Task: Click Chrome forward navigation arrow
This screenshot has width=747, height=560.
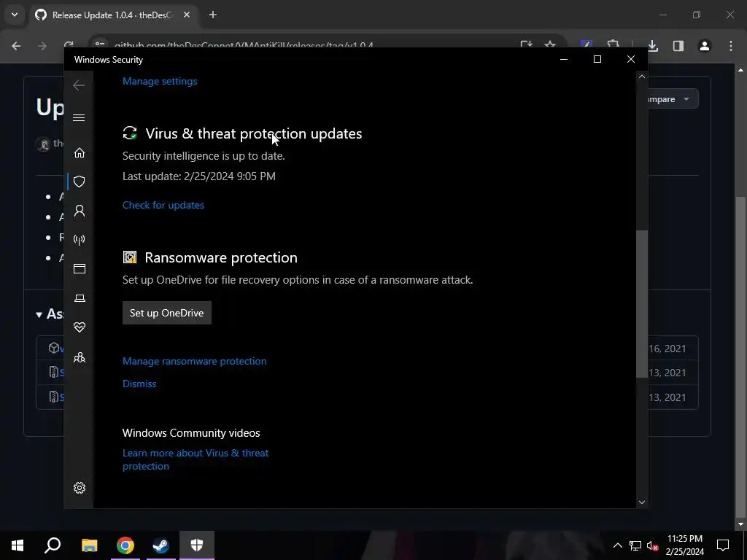Action: coord(42,46)
